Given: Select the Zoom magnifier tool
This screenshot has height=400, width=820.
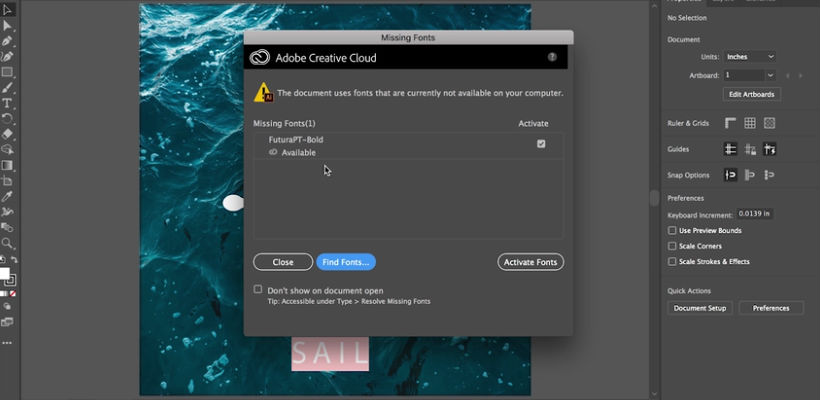Looking at the screenshot, I should click(x=7, y=243).
